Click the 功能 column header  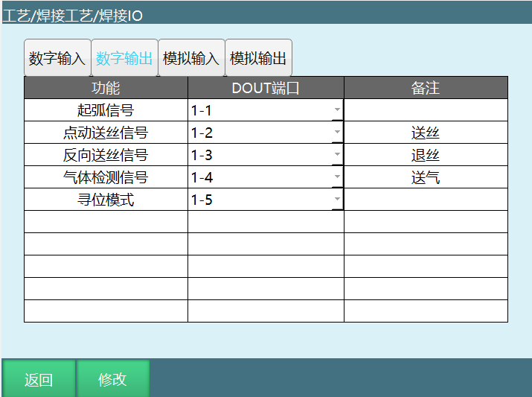click(x=106, y=88)
